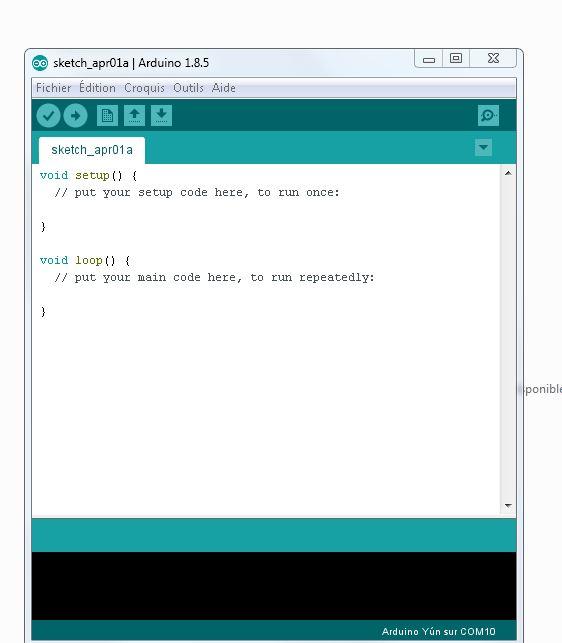
Task: Click the Arduino logo in the title bar
Action: [x=40, y=63]
